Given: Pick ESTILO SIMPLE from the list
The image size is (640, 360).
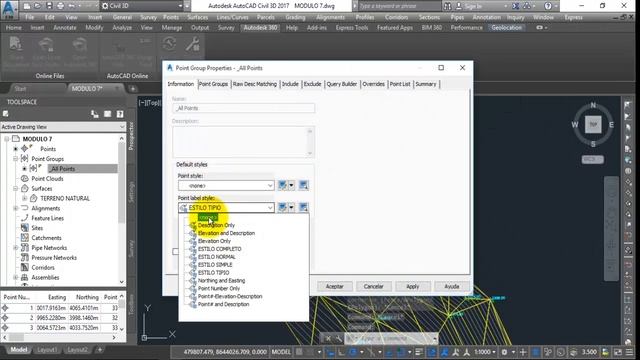Looking at the screenshot, I should pos(215,264).
